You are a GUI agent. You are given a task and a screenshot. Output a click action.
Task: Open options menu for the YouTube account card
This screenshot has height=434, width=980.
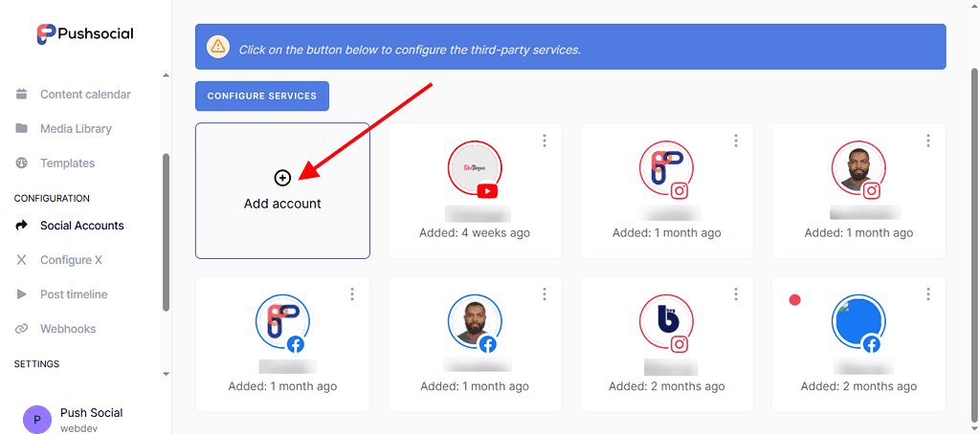pyautogui.click(x=545, y=141)
